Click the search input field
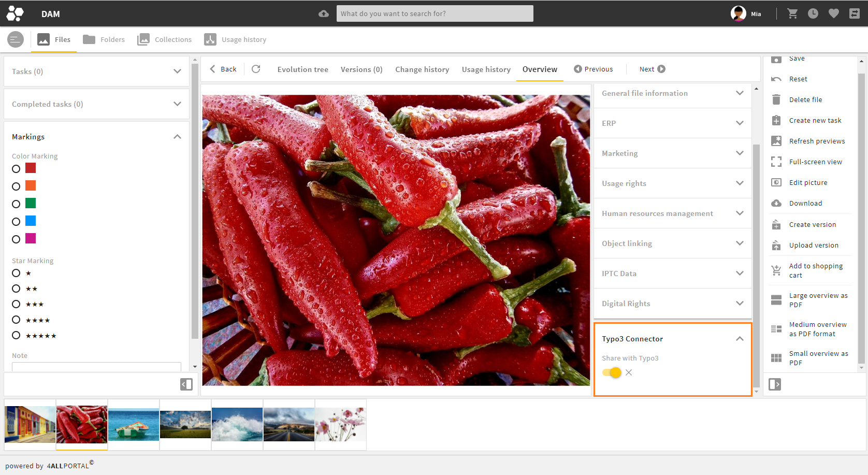 pos(435,13)
